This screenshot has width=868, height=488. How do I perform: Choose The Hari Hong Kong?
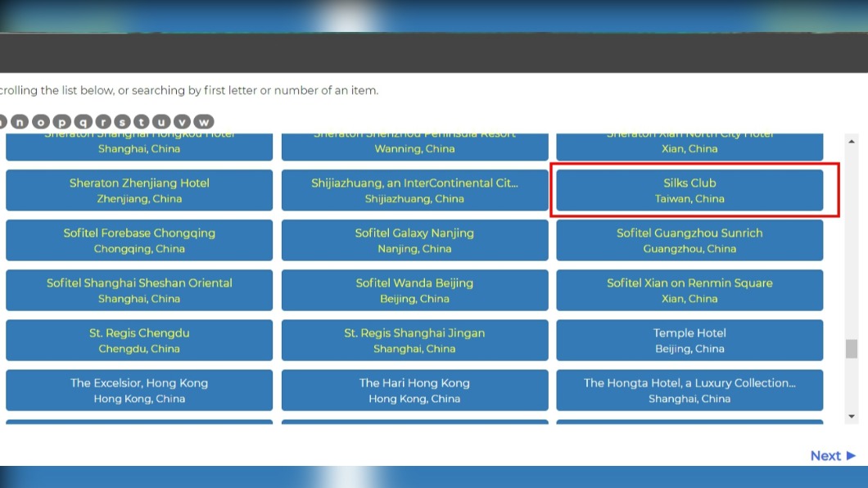tap(414, 390)
